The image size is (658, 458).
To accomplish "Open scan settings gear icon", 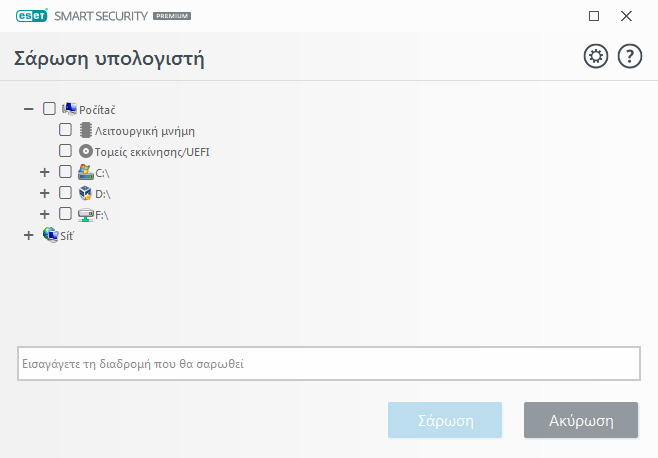I will point(595,57).
